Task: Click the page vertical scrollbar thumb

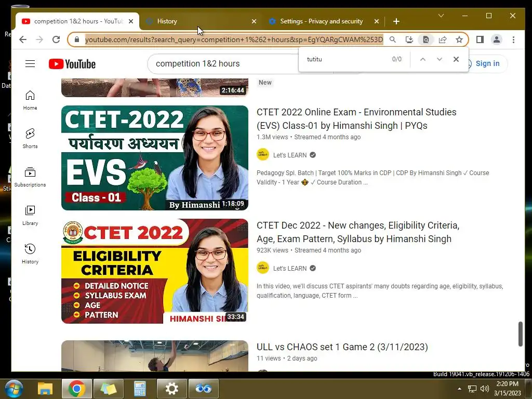Action: (521, 334)
